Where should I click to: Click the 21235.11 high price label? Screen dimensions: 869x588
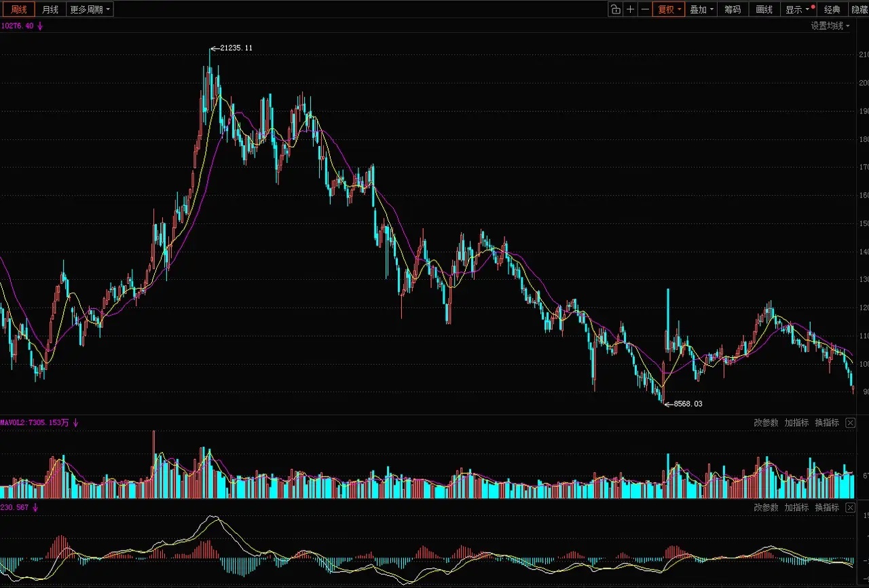point(236,48)
